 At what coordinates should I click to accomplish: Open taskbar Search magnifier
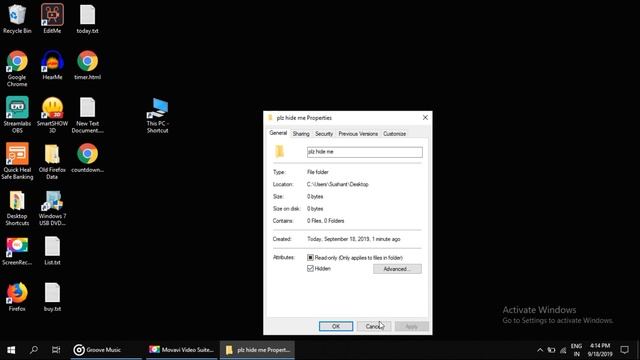pos(34,350)
